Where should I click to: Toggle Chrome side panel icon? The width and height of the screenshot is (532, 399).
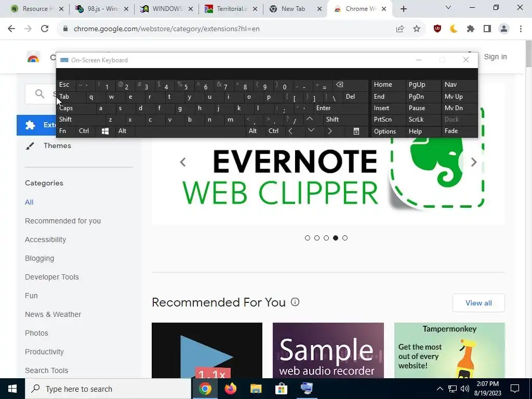coord(487,29)
